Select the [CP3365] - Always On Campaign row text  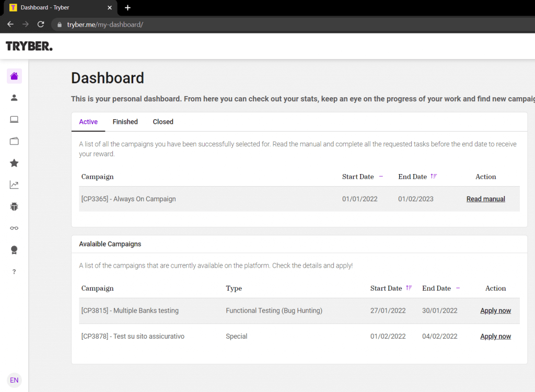coord(129,199)
